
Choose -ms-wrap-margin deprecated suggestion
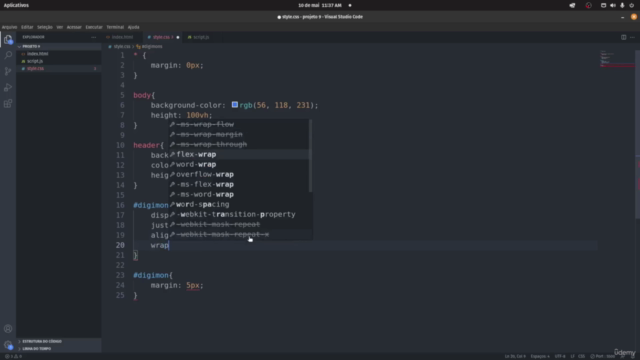(x=239, y=134)
